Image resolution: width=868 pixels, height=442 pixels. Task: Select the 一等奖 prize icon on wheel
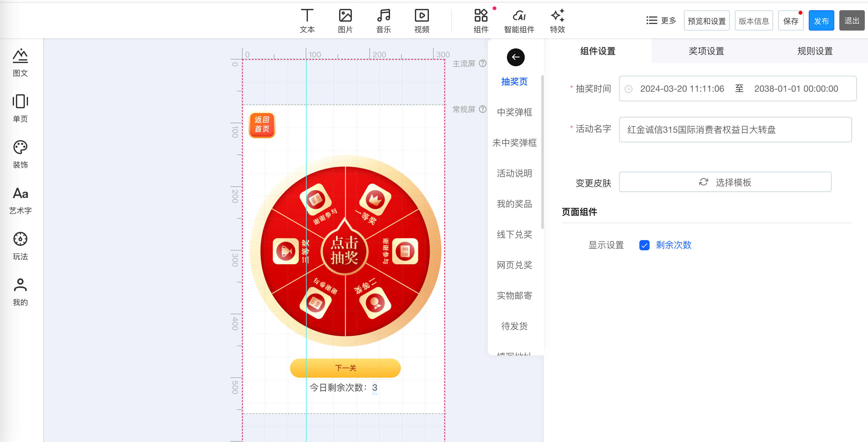point(375,199)
